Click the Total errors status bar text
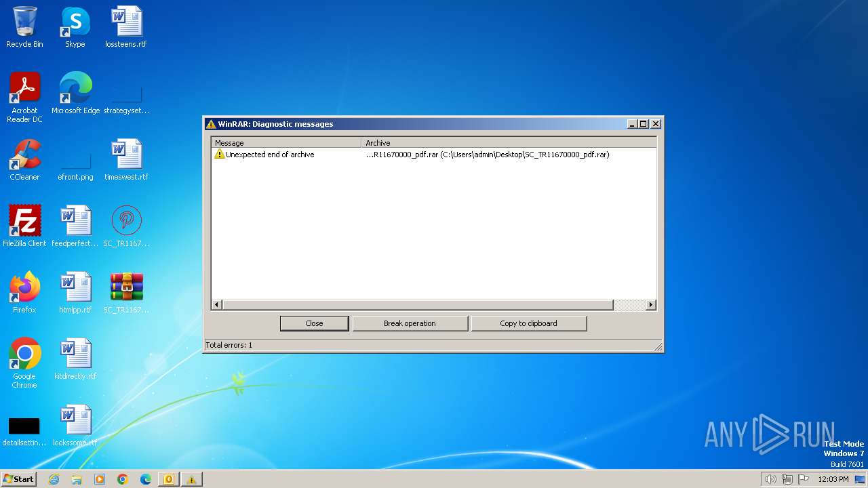Screen dimensions: 868x488 point(229,345)
